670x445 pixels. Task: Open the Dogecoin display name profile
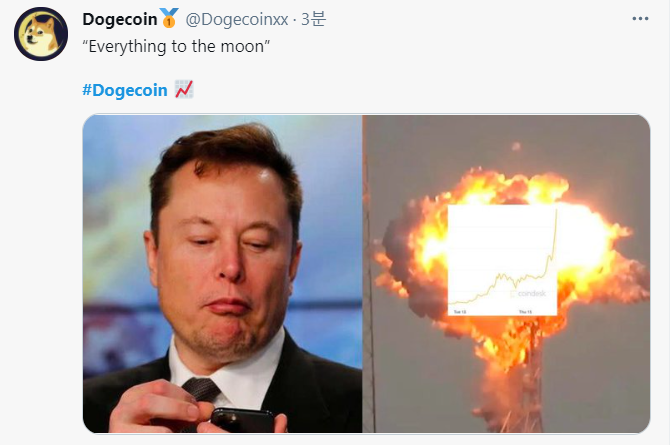120,19
